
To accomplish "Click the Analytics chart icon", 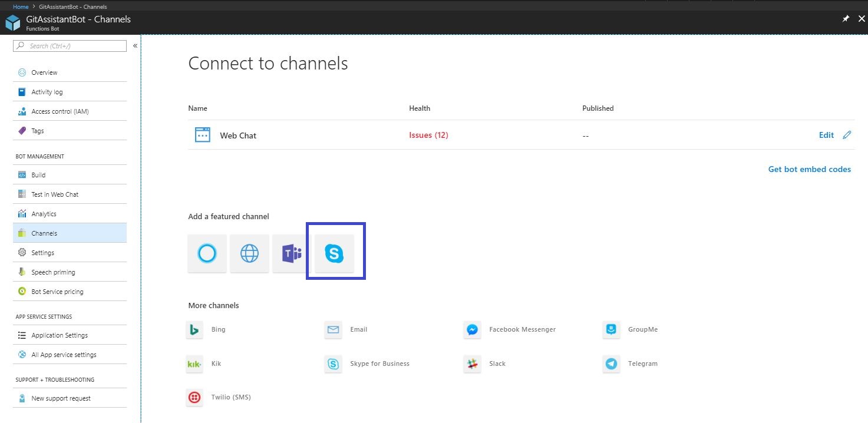I will pyautogui.click(x=22, y=214).
